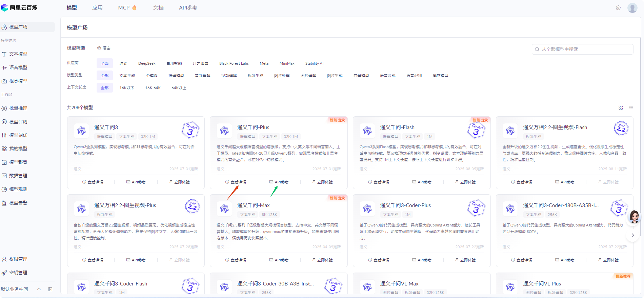Filter provider by 月之暗面
The image size is (644, 298).
pyautogui.click(x=201, y=63)
